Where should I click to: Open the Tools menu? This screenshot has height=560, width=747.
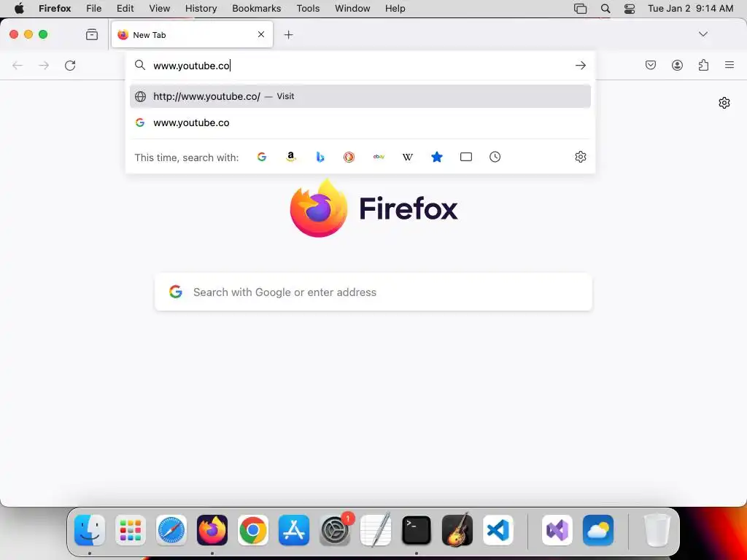coord(308,8)
